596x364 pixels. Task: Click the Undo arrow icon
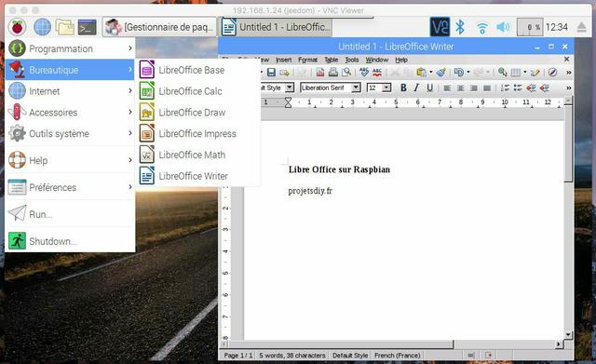(x=459, y=73)
